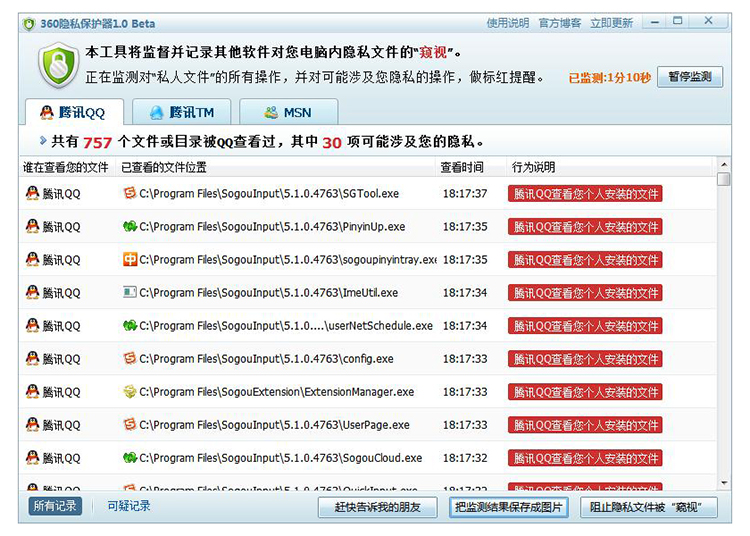Switch to the 腾讯TM tab
Screen dimensions: 750x536
coord(182,112)
